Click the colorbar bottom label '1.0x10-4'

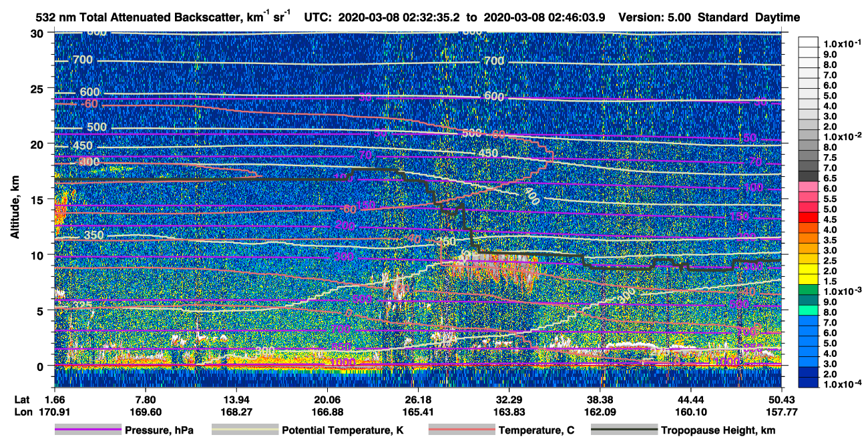(843, 385)
